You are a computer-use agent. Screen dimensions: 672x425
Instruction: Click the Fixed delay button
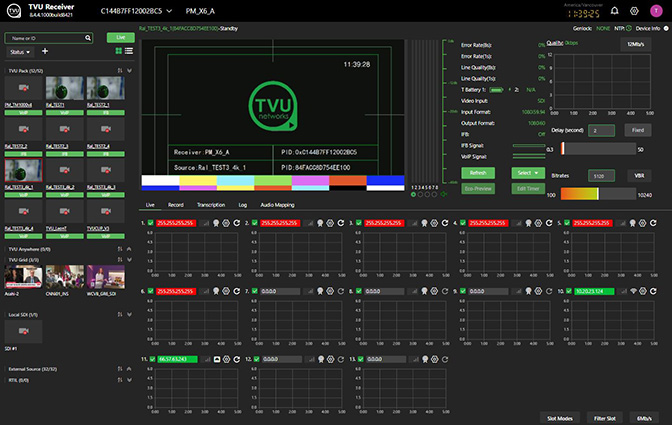[638, 130]
